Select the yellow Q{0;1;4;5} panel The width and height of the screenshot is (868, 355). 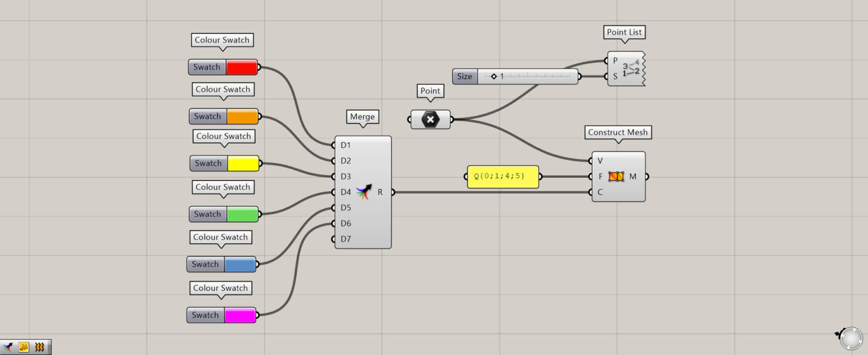502,177
